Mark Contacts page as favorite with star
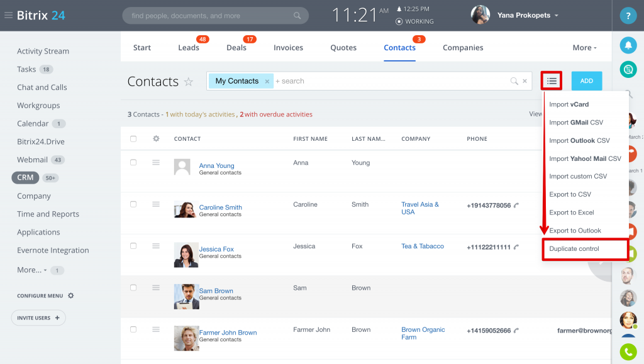 pyautogui.click(x=189, y=82)
